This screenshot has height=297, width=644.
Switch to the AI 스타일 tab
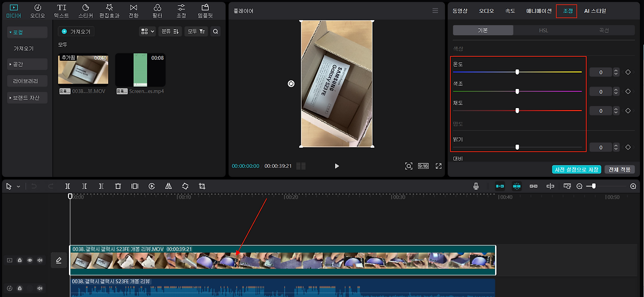click(595, 11)
